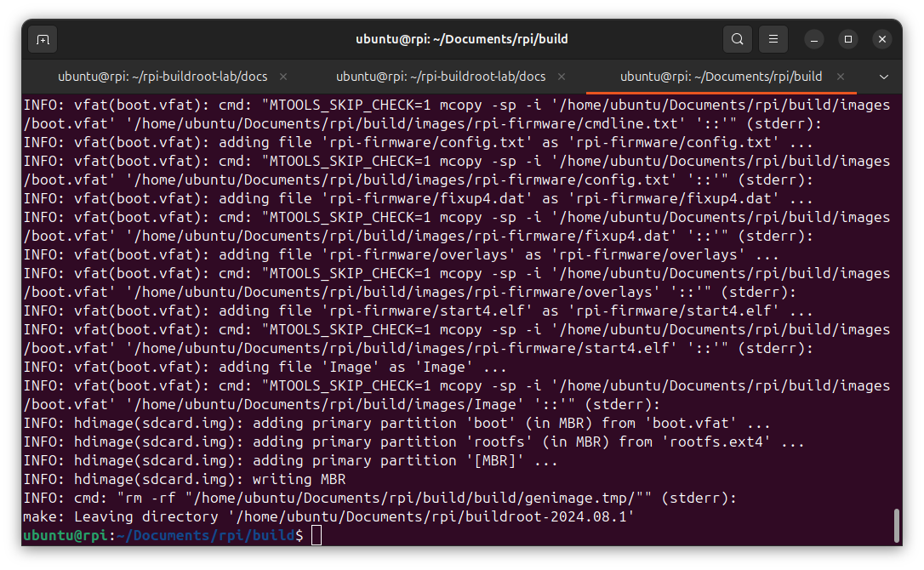Click the green ubuntu@rpi prompt text

click(x=68, y=535)
